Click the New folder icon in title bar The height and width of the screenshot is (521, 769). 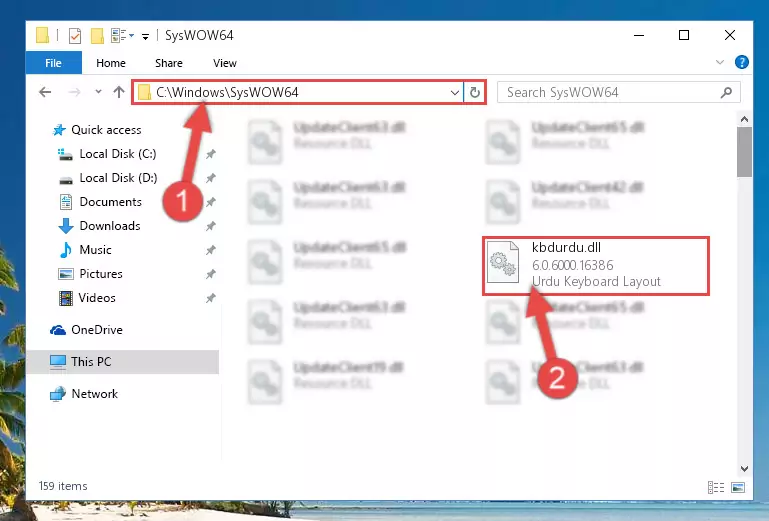pos(97,36)
